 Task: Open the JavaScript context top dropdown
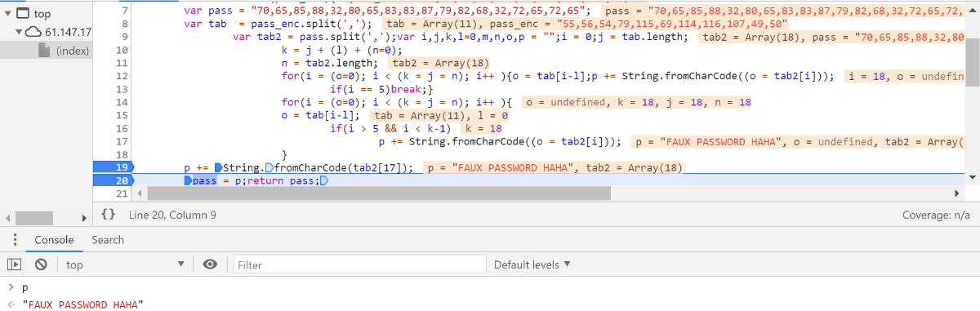coord(126,264)
